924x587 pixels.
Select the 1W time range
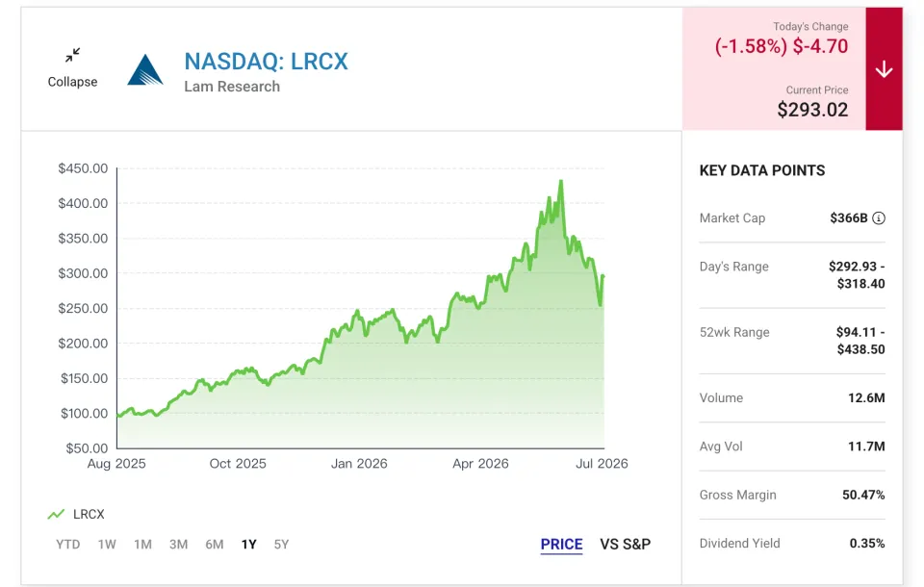(x=107, y=544)
